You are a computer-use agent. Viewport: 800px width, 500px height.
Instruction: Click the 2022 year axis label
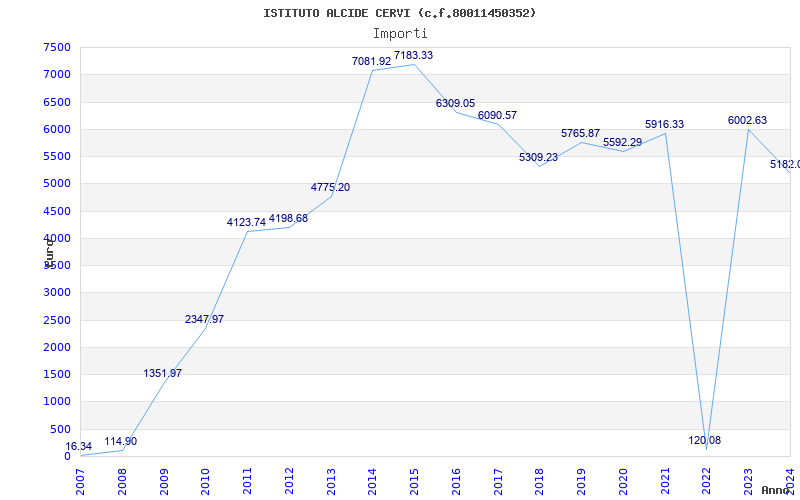click(707, 481)
